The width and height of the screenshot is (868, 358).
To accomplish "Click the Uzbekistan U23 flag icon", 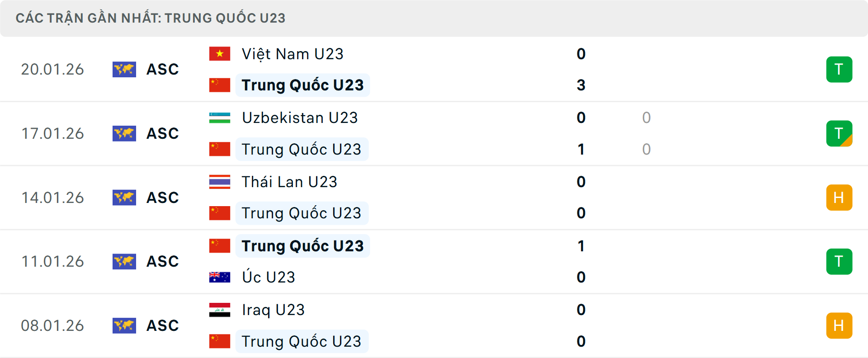I will click(220, 118).
